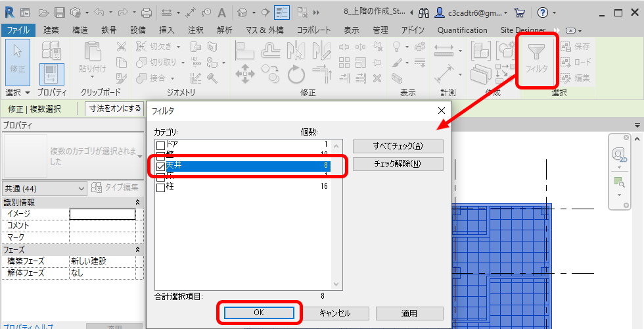The image size is (644, 329).
Task: Check the ドア category checkbox
Action: tap(160, 145)
